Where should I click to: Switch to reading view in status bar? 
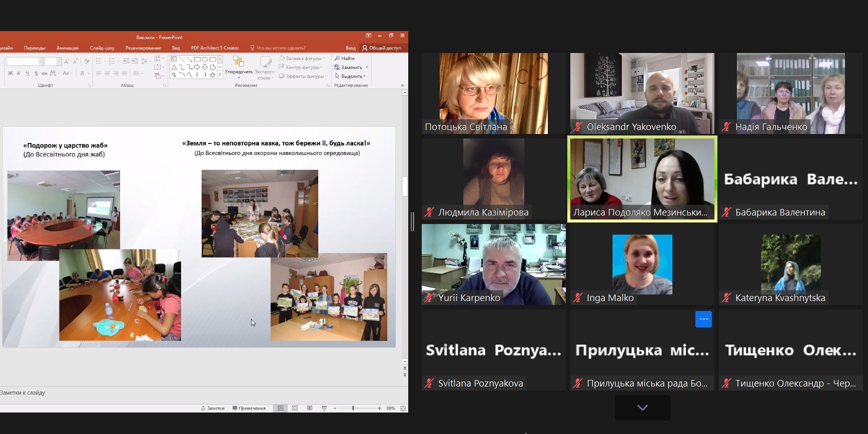click(x=310, y=408)
